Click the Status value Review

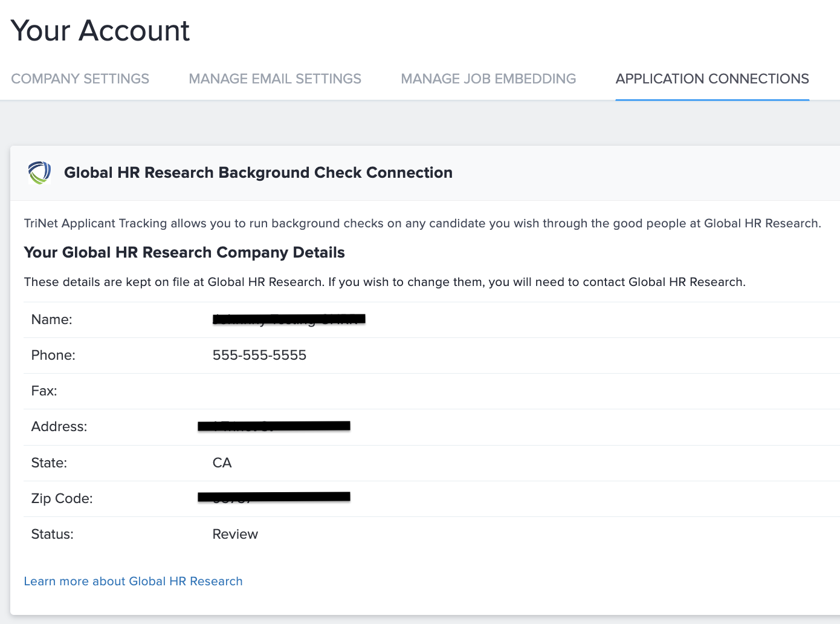point(235,535)
